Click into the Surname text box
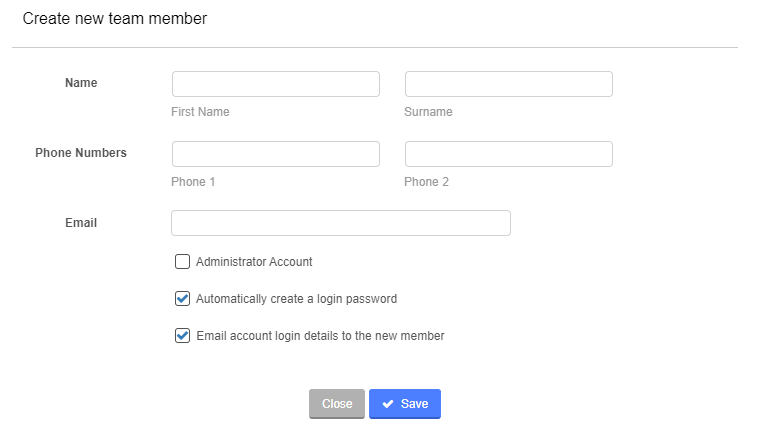This screenshot has height=436, width=759. tap(508, 84)
